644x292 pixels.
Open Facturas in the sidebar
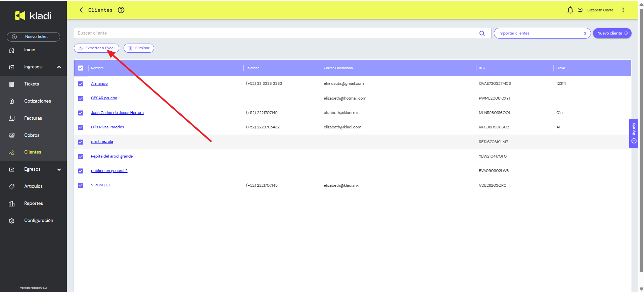pos(33,118)
